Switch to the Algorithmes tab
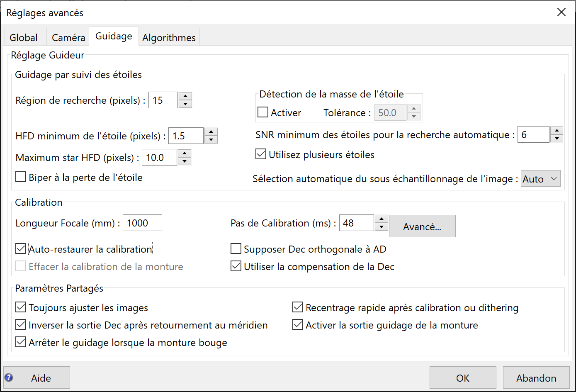Viewport: 576px width, 392px height. point(169,38)
